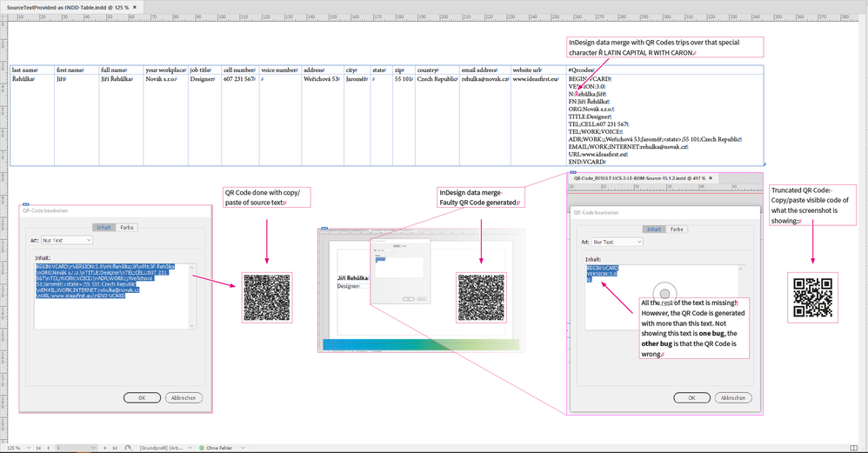
Task: Click the 'last name' header cell
Action: click(32, 70)
